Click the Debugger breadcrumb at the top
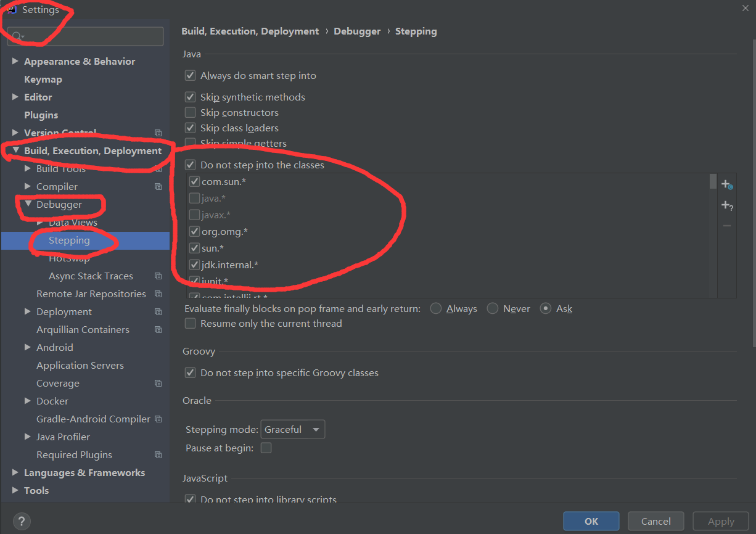756x534 pixels. (357, 31)
